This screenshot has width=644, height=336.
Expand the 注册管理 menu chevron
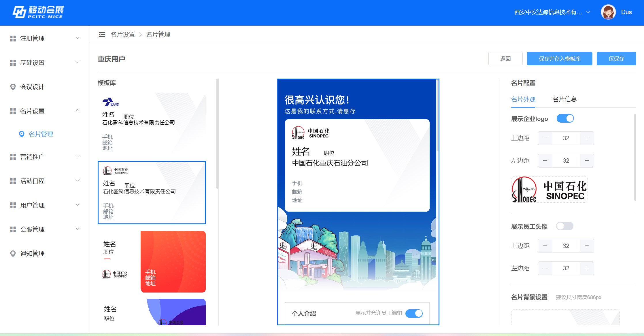pos(78,38)
